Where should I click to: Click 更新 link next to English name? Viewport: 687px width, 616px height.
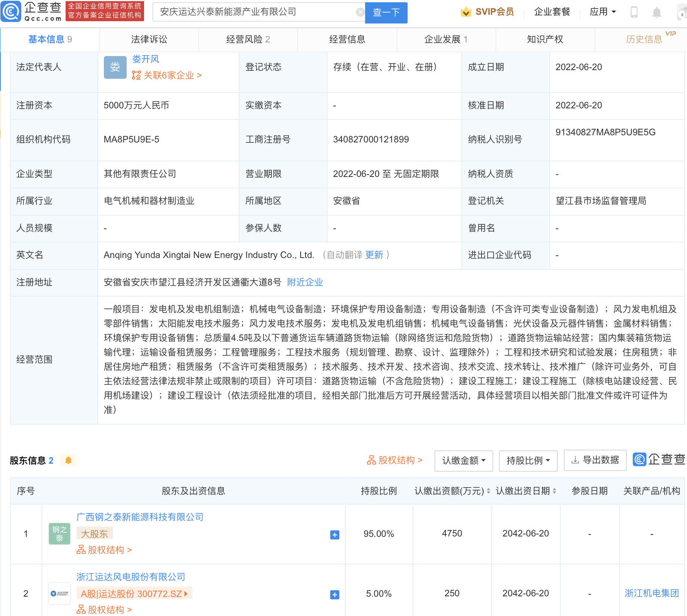click(374, 255)
